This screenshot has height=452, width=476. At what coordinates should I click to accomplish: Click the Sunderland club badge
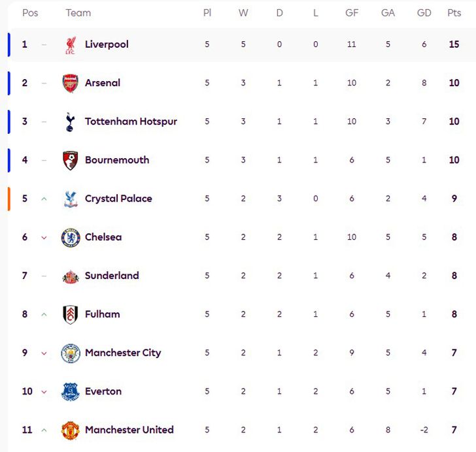coord(70,276)
